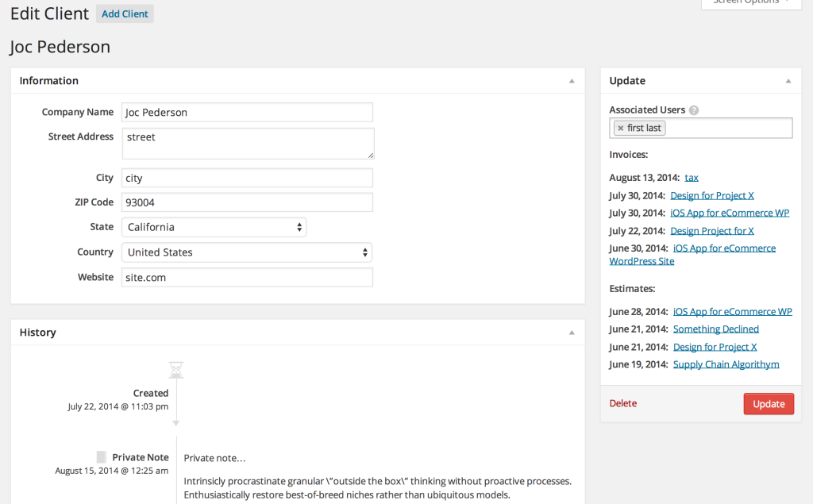Click the hourglass icon above the Created entry
This screenshot has width=813, height=504.
click(x=175, y=369)
